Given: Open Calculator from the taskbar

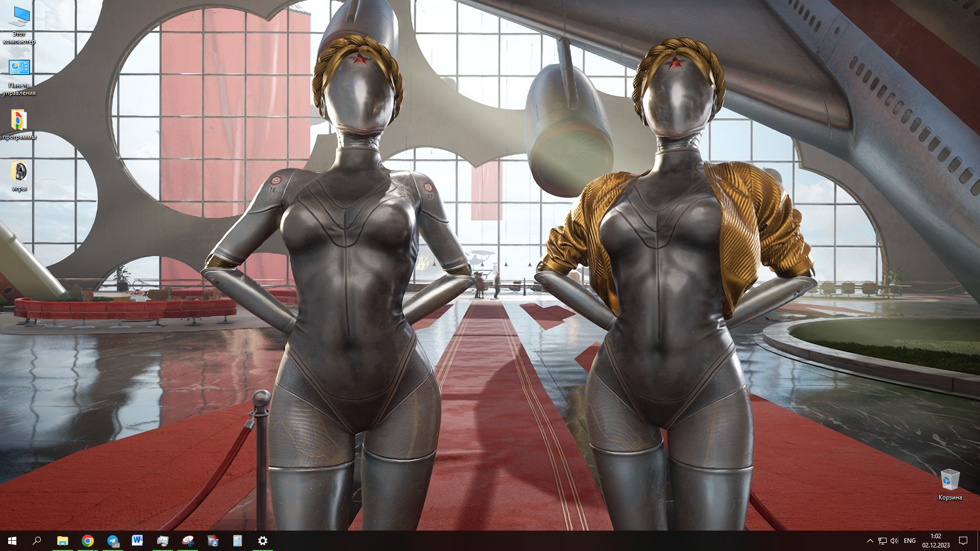Looking at the screenshot, I should point(237,541).
